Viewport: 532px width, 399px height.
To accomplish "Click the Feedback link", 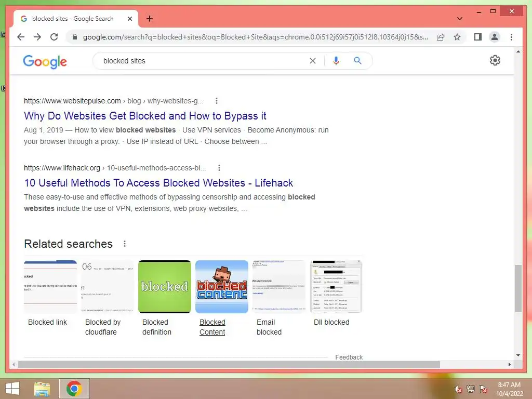I will [x=349, y=357].
